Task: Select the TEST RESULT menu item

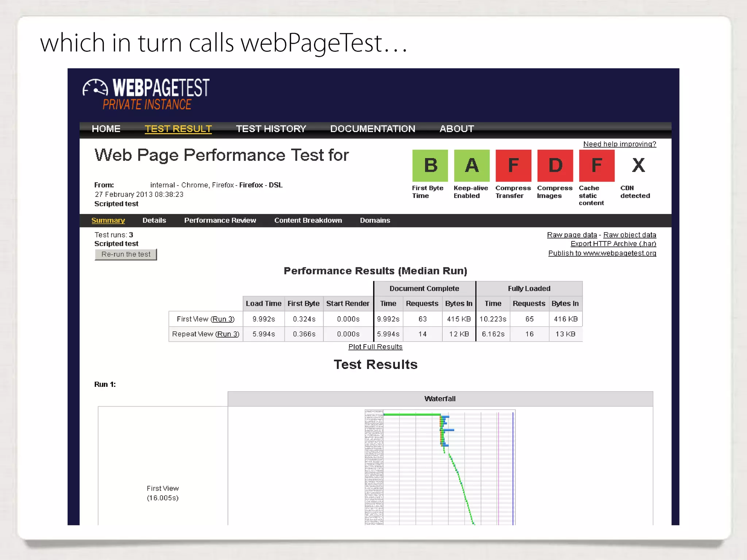Action: pyautogui.click(x=178, y=129)
